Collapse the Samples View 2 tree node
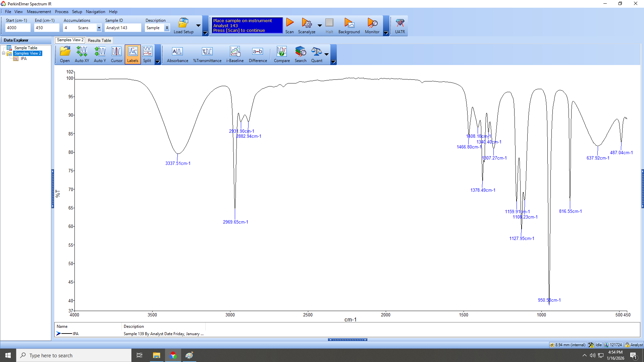644x362 pixels. point(4,53)
